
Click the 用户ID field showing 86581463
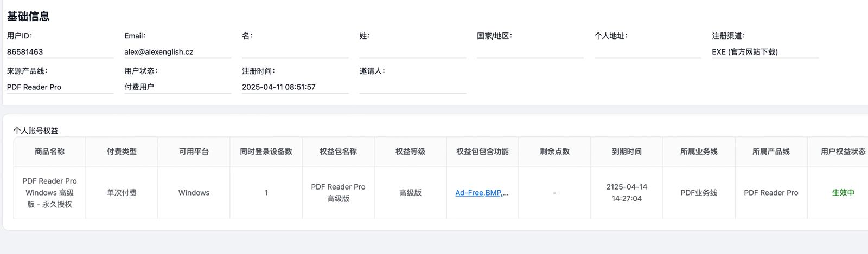click(60, 52)
